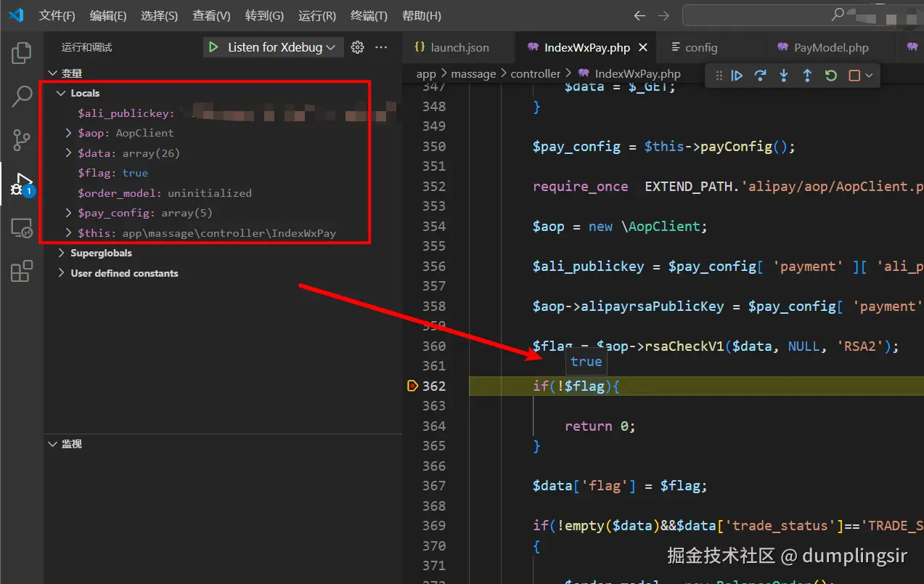924x584 pixels.
Task: Open the Explorer view in activity bar
Action: [x=22, y=52]
